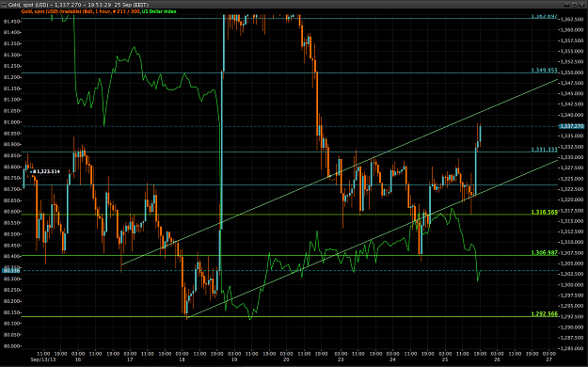Select the orange Gold spot (USD) legend label

tap(81, 11)
